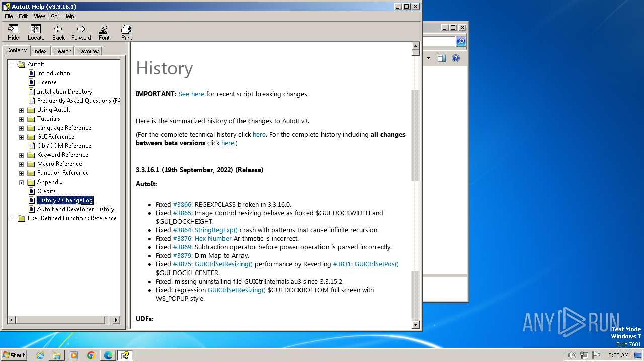
Task: Click the License page icon
Action: click(x=32, y=82)
